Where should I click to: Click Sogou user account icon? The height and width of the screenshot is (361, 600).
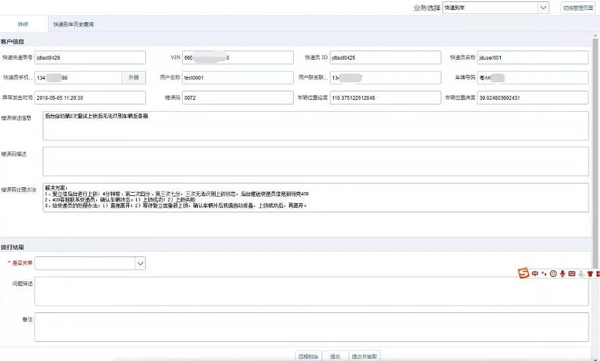pos(581,273)
